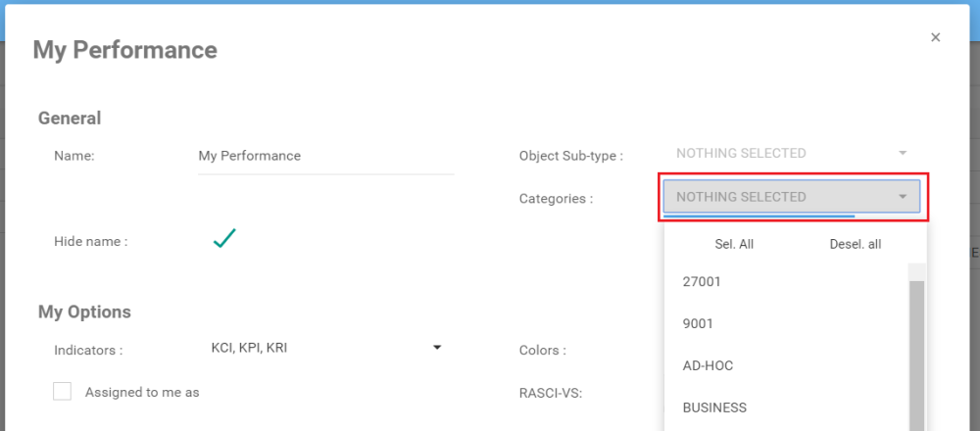Click the Categories dropdown arrow icon
980x431 pixels.
click(x=903, y=197)
